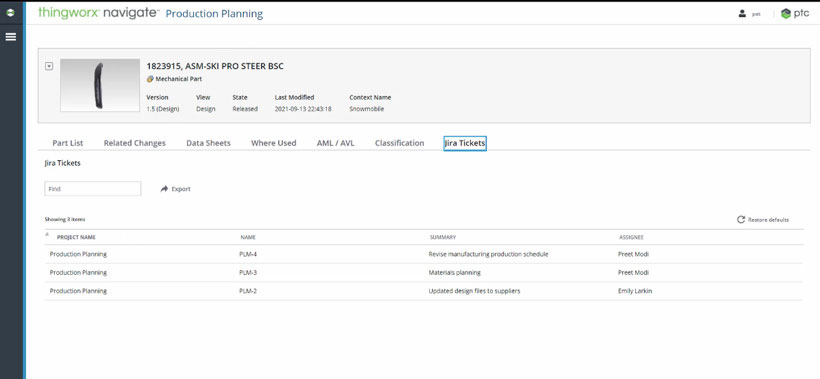820x379 pixels.
Task: Click into the Find search field
Action: point(93,189)
